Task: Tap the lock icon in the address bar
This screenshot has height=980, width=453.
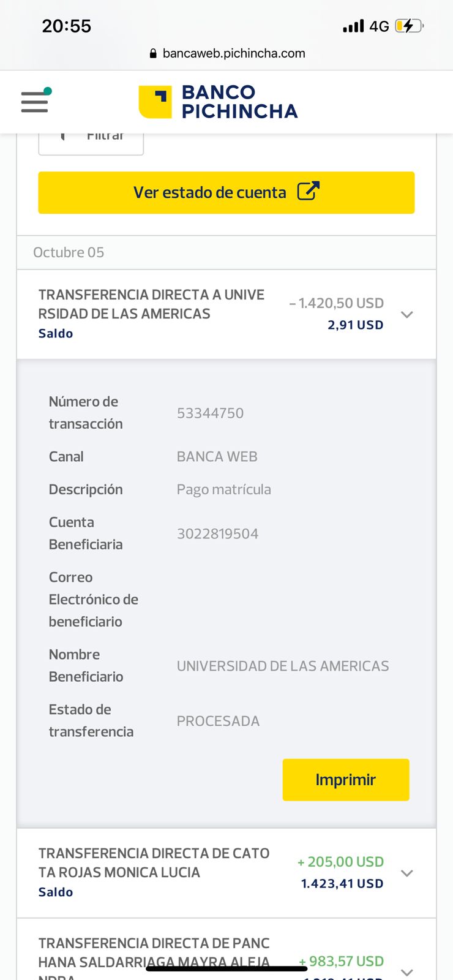Action: click(153, 54)
